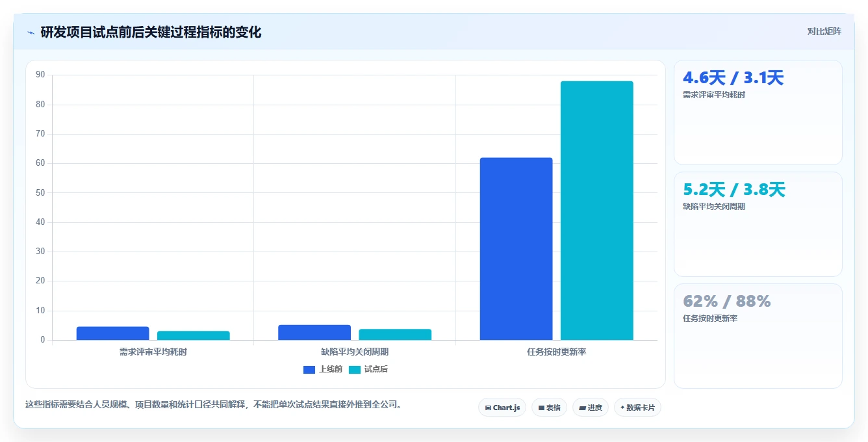Click the cyan 试点后 legend swatch
Viewport: 868px width, 442px height.
355,369
